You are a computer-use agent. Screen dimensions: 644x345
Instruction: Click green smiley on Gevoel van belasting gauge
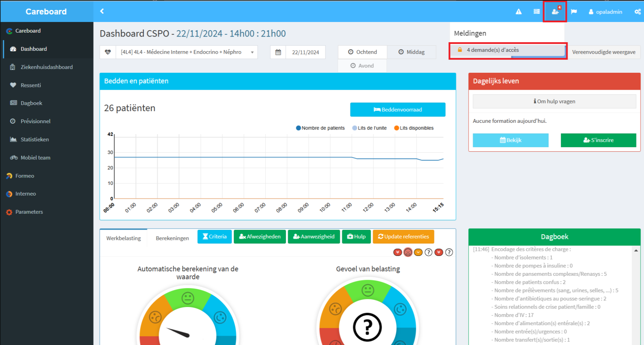tap(368, 290)
